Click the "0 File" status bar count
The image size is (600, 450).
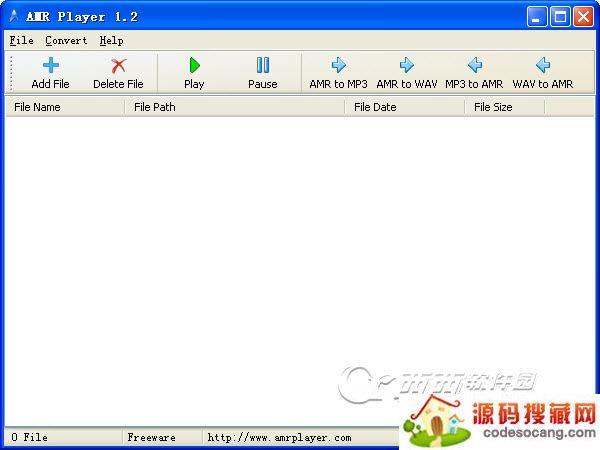click(29, 437)
